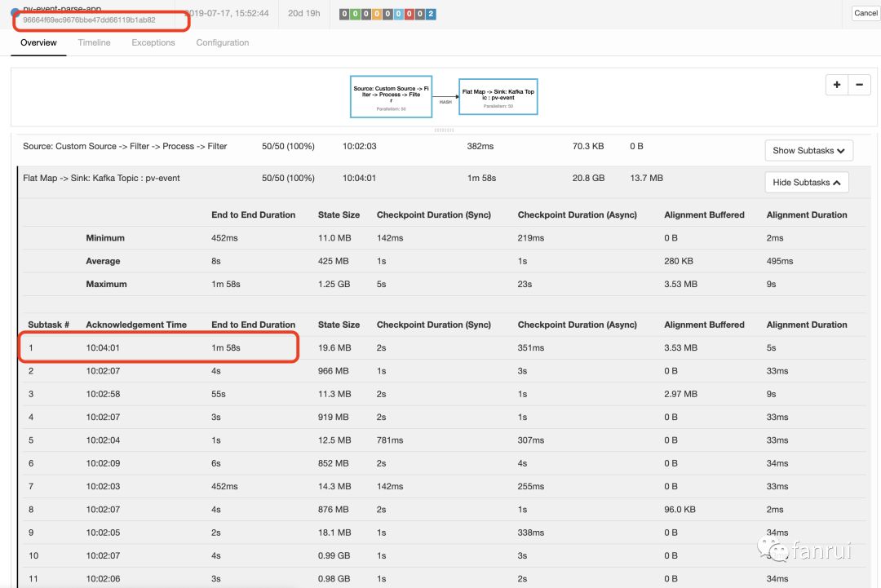This screenshot has width=881, height=588.
Task: Click the Maximum summary row label
Action: (x=106, y=284)
